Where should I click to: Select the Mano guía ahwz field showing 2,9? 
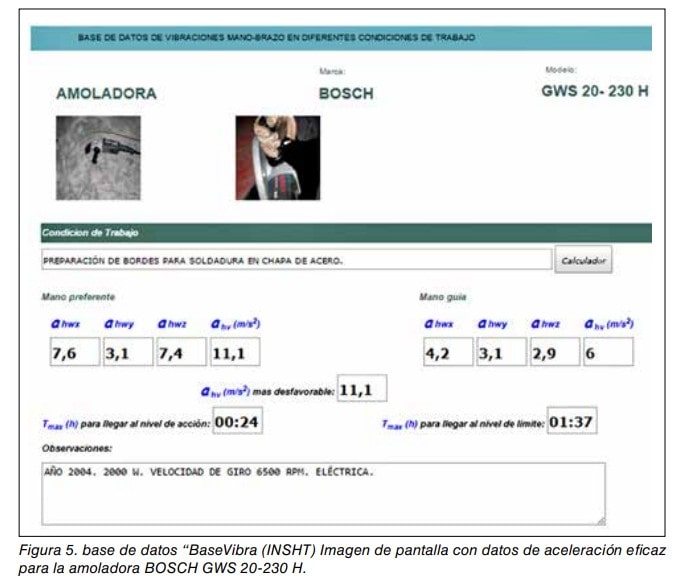553,352
